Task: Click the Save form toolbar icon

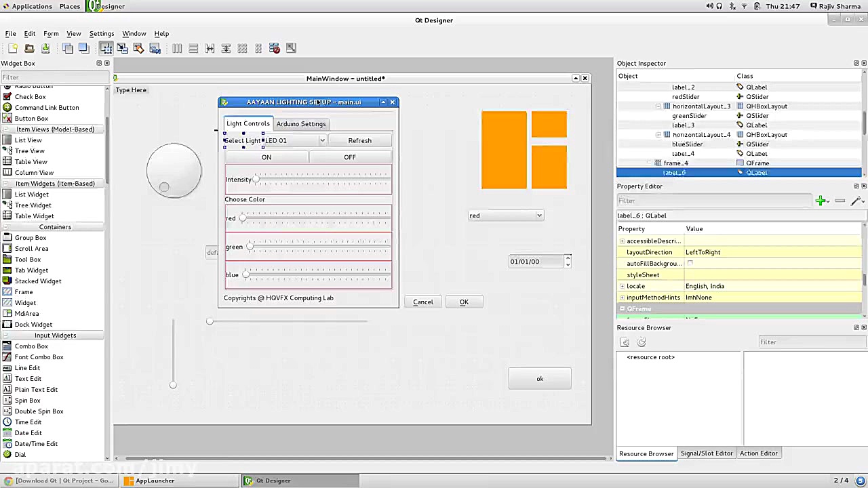Action: [x=45, y=48]
